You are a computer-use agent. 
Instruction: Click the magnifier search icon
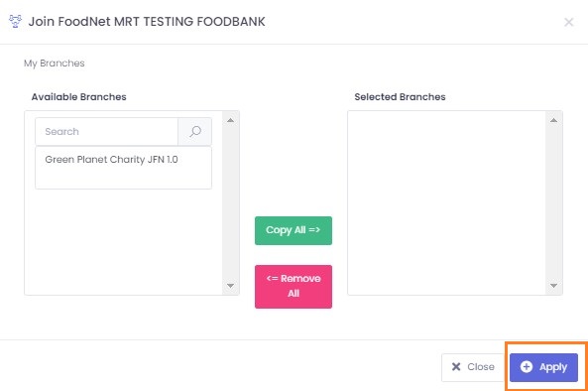point(195,131)
